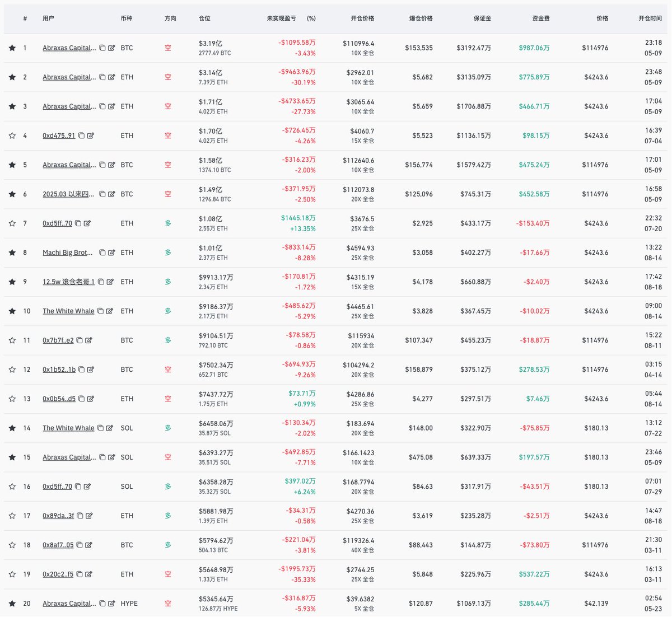Open The White Whale link in row 14
The height and width of the screenshot is (617, 672).
pos(68,428)
